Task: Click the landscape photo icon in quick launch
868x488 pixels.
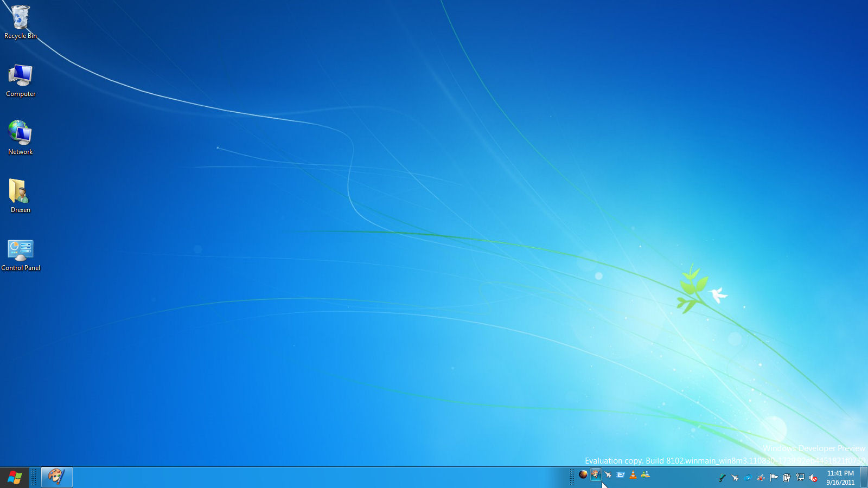Action: (x=646, y=475)
